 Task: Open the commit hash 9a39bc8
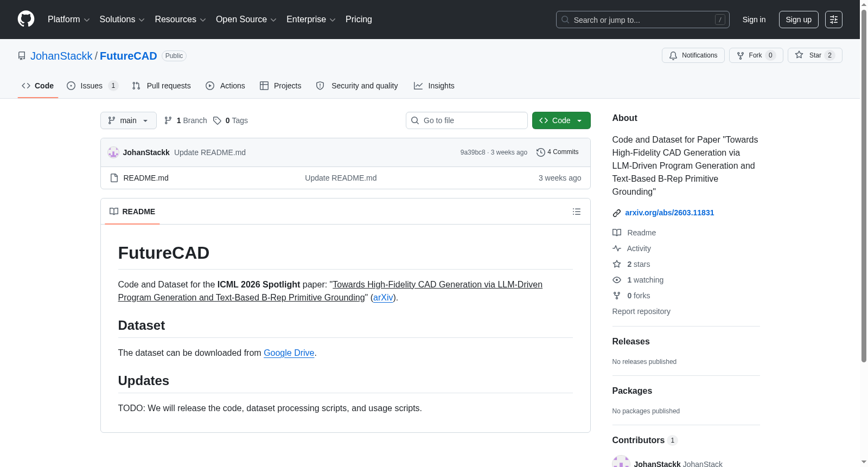[473, 152]
